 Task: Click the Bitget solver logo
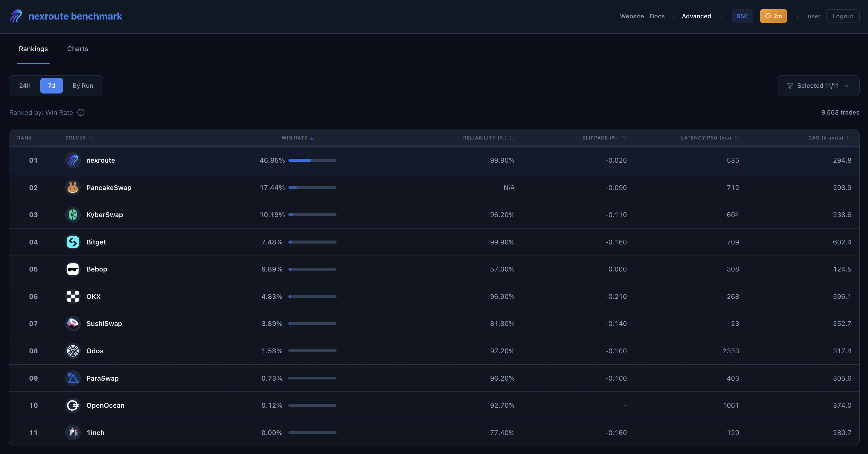73,242
